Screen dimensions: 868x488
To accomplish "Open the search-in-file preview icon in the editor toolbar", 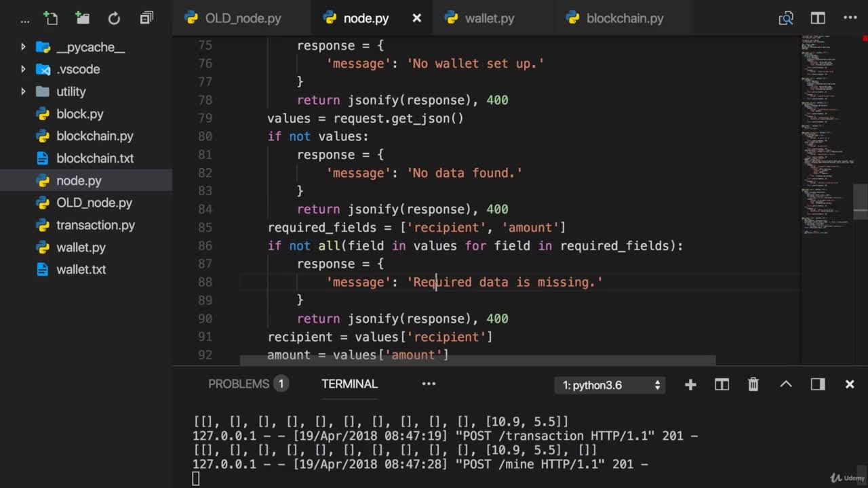I will 786,18.
